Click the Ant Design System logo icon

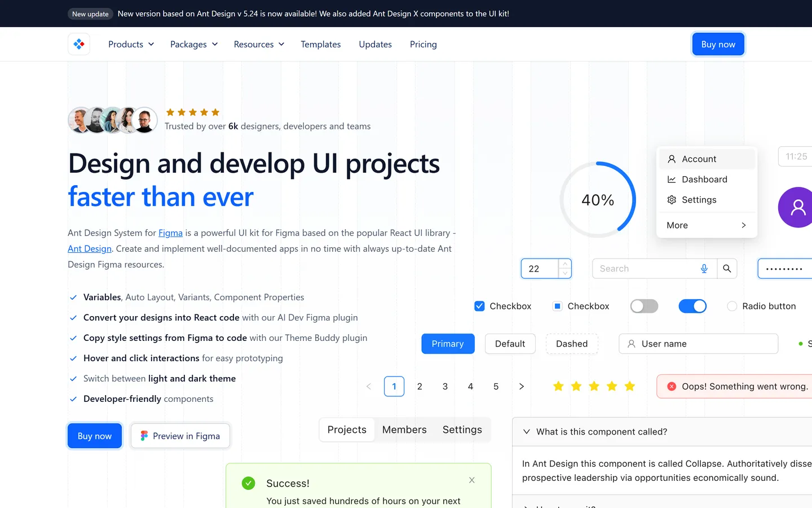(79, 44)
